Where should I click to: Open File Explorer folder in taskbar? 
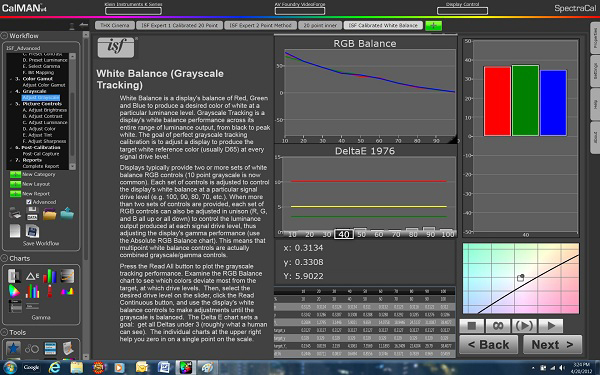[77, 368]
